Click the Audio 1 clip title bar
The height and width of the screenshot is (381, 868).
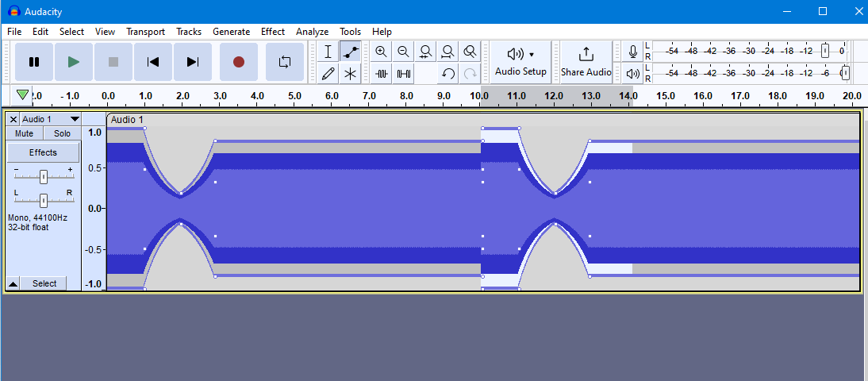(482, 120)
